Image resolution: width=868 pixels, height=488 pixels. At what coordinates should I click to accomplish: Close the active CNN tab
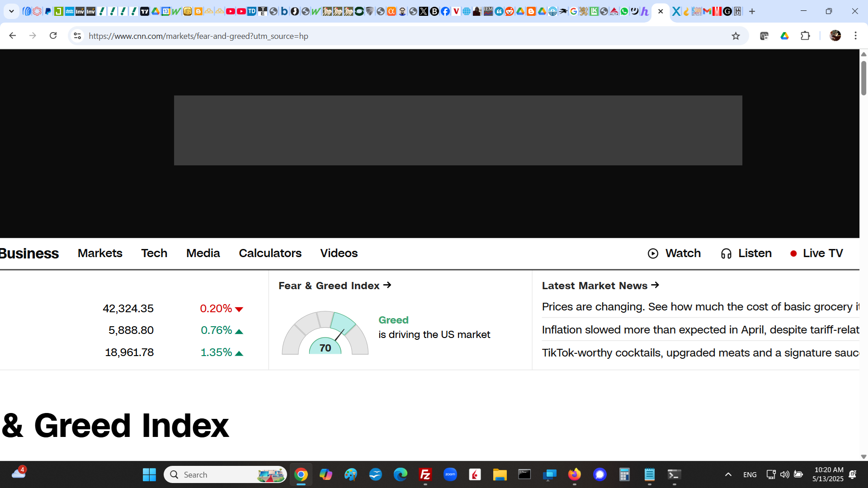[x=660, y=11]
